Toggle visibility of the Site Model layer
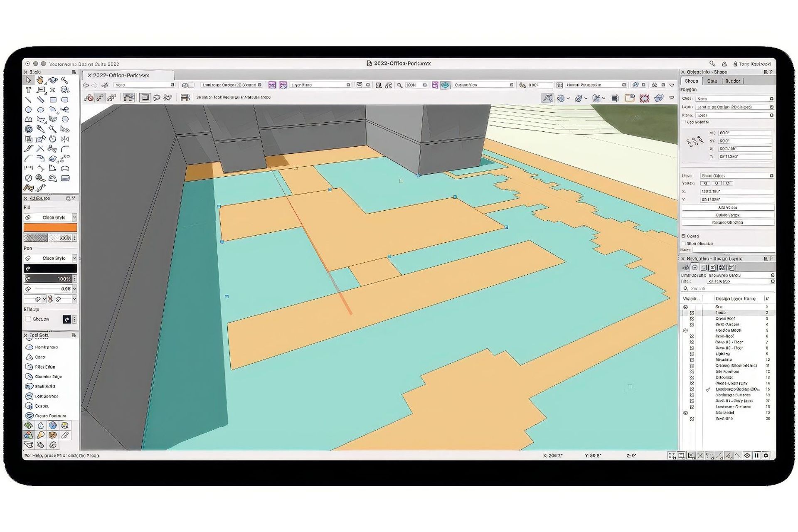 [x=687, y=413]
